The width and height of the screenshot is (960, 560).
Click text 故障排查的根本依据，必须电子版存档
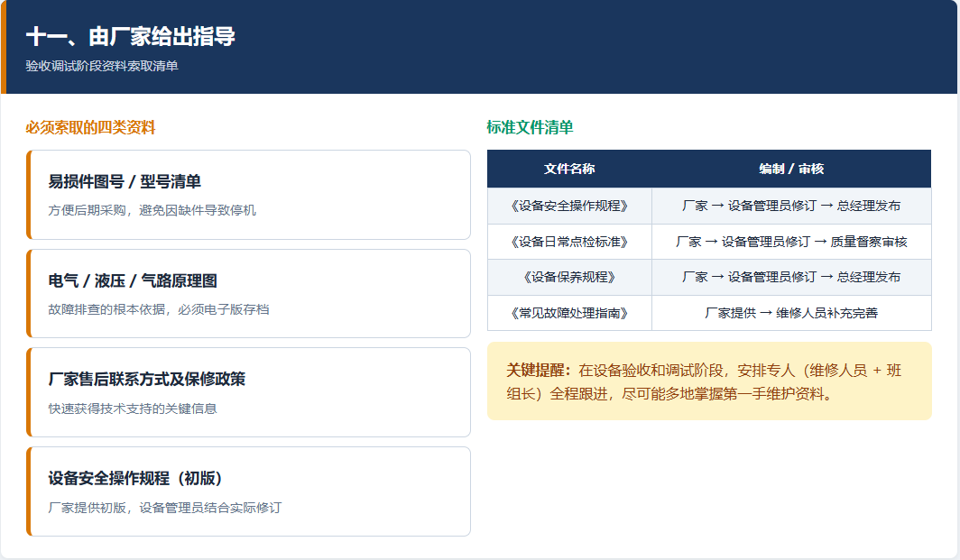tap(159, 309)
